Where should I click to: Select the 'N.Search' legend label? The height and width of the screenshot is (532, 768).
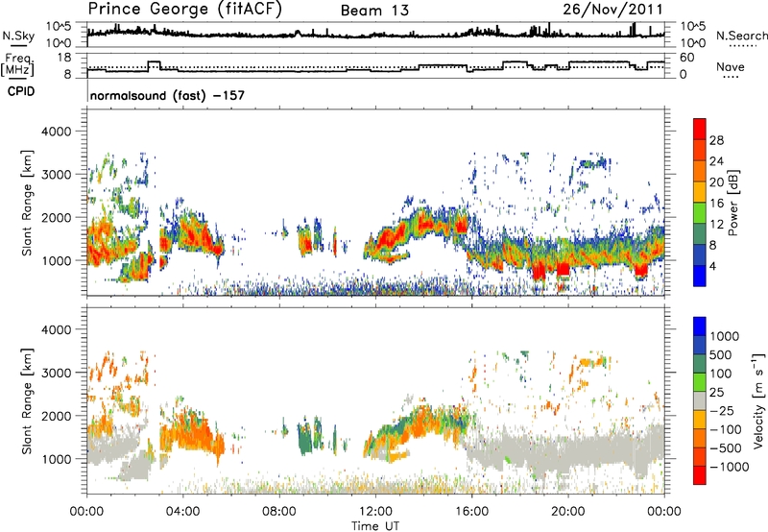pyautogui.click(x=742, y=36)
